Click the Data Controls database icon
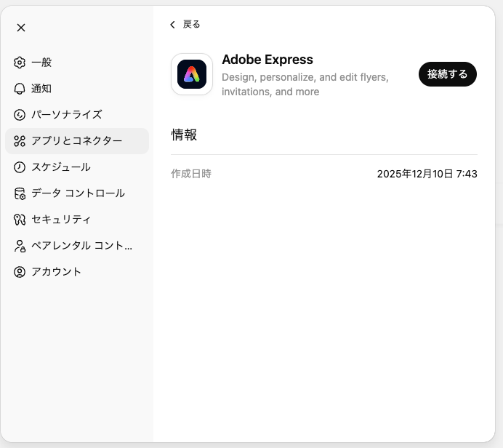The width and height of the screenshot is (503, 448). 20,193
